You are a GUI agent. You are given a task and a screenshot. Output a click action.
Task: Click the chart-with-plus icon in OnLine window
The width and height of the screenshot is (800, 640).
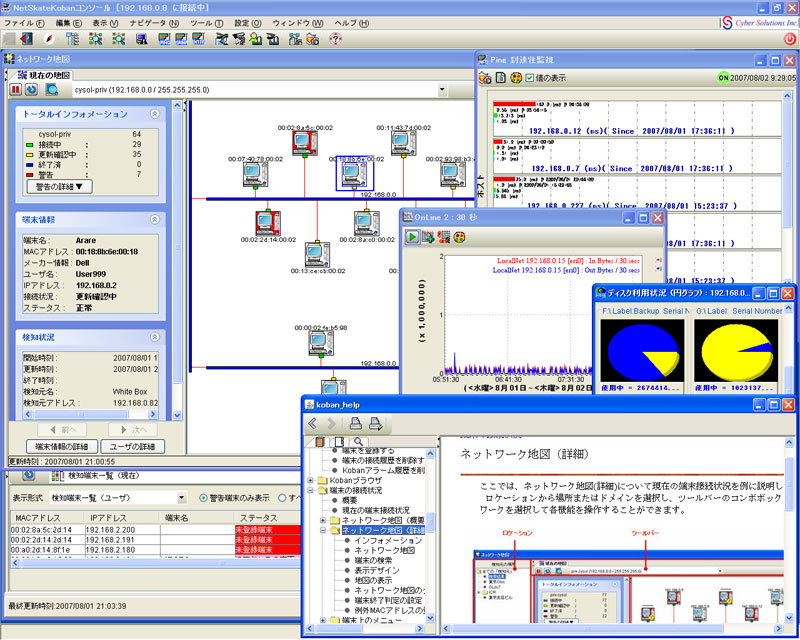click(x=428, y=237)
